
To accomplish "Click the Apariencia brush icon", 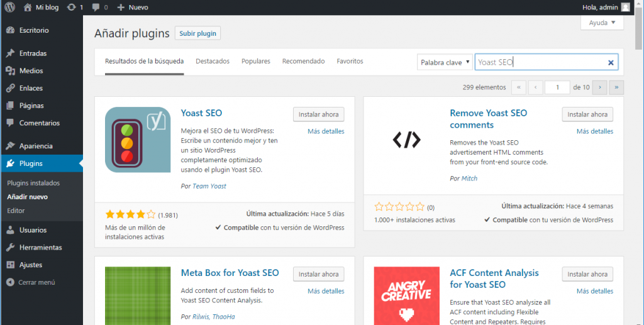I will 10,146.
